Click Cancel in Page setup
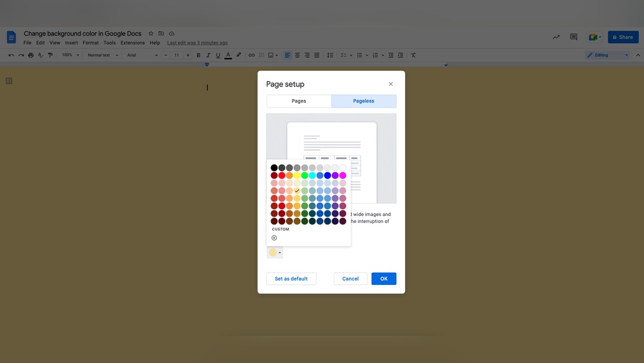This screenshot has height=363, width=644. 350,279
